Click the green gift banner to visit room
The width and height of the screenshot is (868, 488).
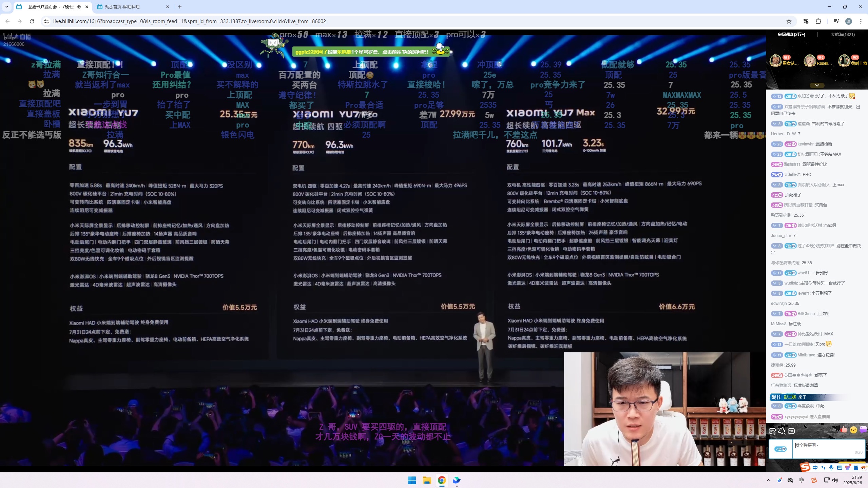[x=370, y=52]
